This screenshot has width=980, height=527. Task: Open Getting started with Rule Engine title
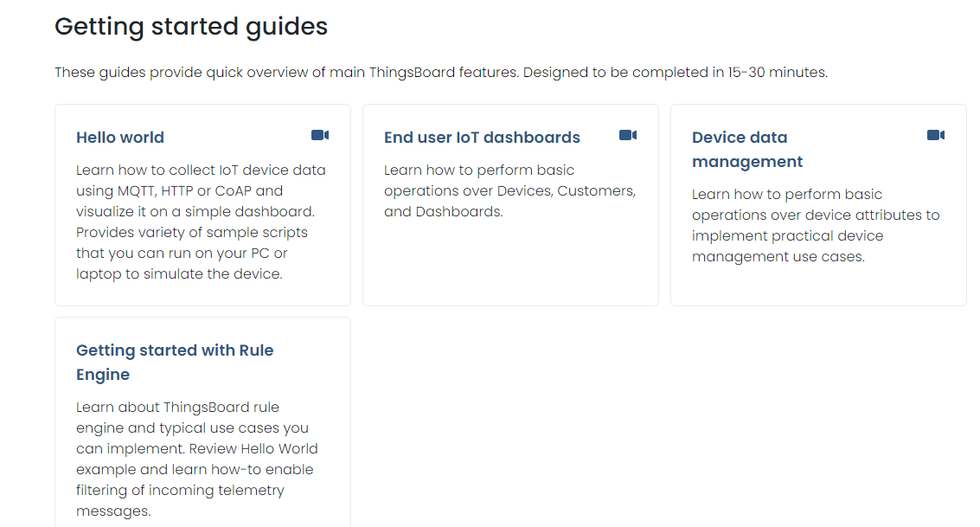pyautogui.click(x=175, y=362)
